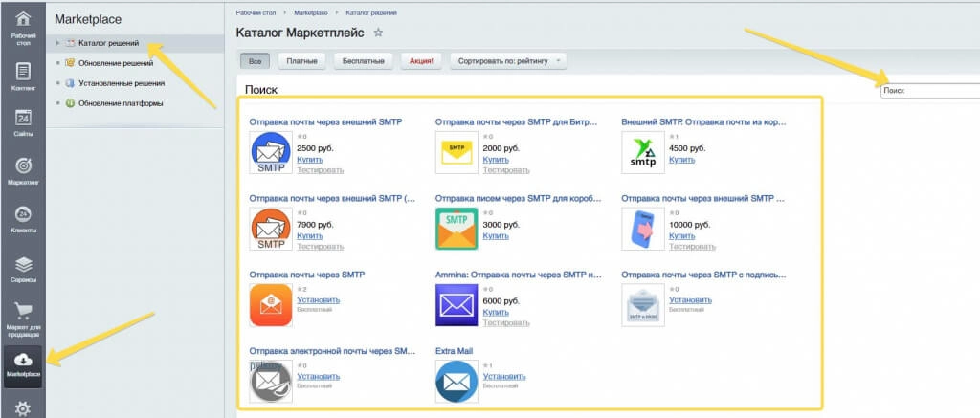
Task: Click Купить for the 4500 руб. SMTP module
Action: point(681,160)
